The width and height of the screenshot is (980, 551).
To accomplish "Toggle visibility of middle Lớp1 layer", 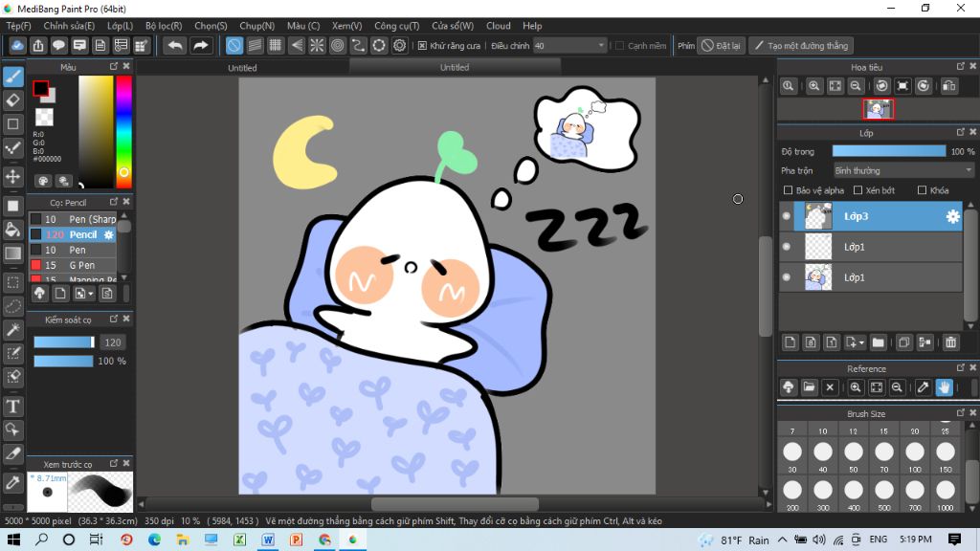I will 787,247.
